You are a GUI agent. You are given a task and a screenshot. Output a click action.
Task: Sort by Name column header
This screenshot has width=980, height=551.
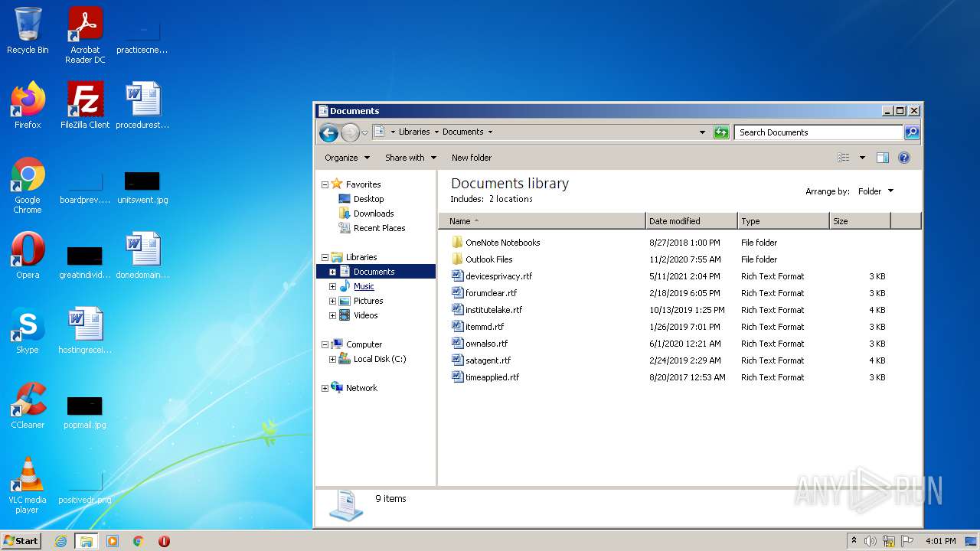542,221
